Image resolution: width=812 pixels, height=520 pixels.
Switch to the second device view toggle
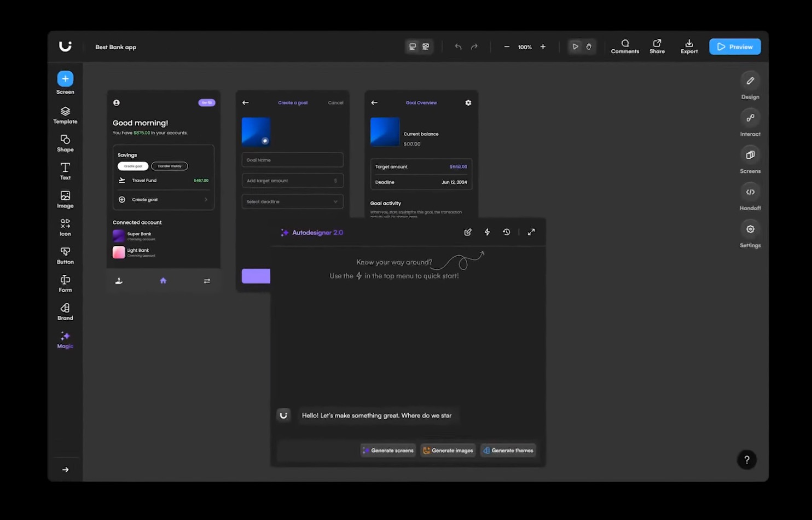click(426, 47)
